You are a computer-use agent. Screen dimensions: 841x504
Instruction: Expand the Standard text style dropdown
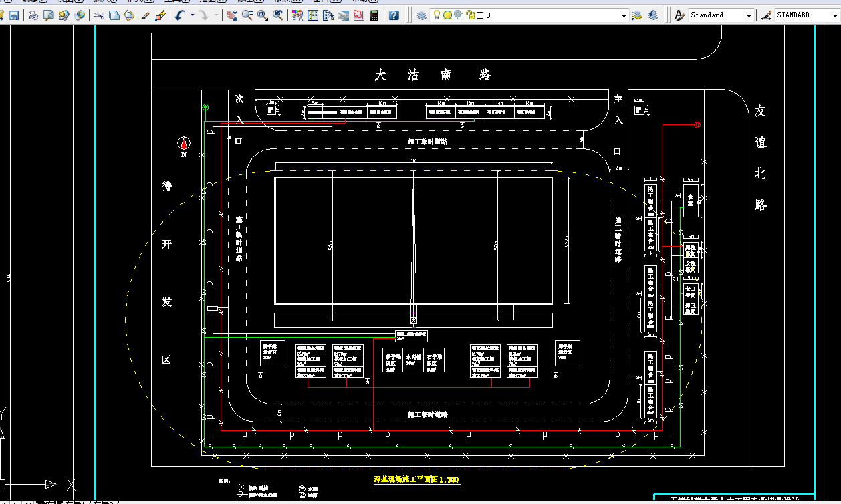[x=747, y=15]
